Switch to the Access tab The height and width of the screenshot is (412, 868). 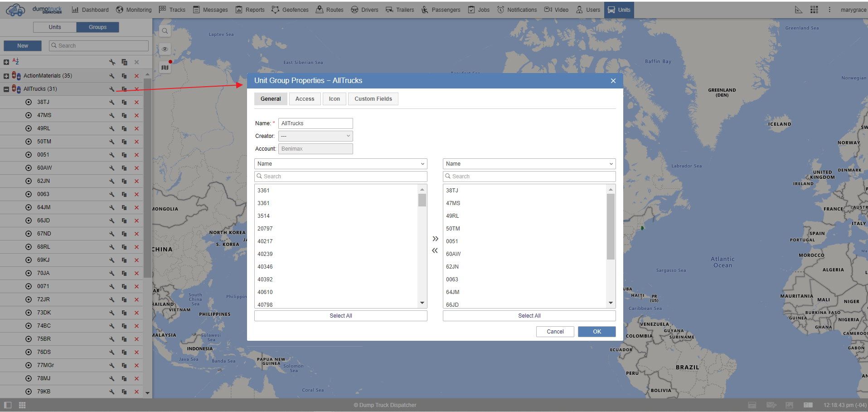[x=305, y=99]
